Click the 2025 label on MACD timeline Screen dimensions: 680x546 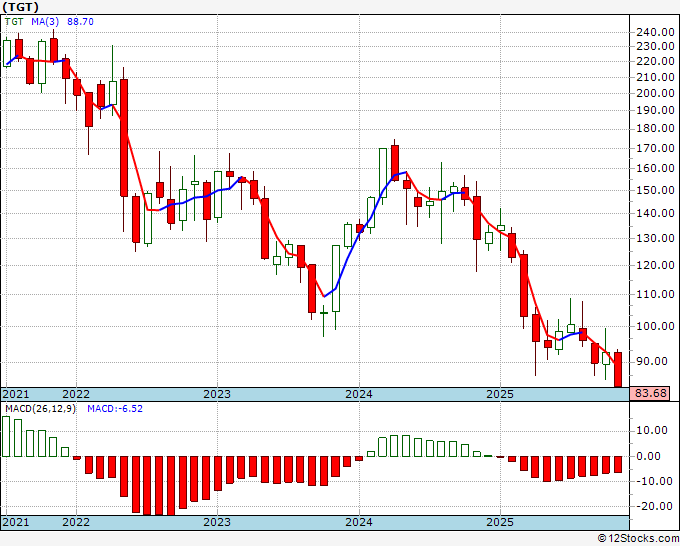(x=500, y=522)
